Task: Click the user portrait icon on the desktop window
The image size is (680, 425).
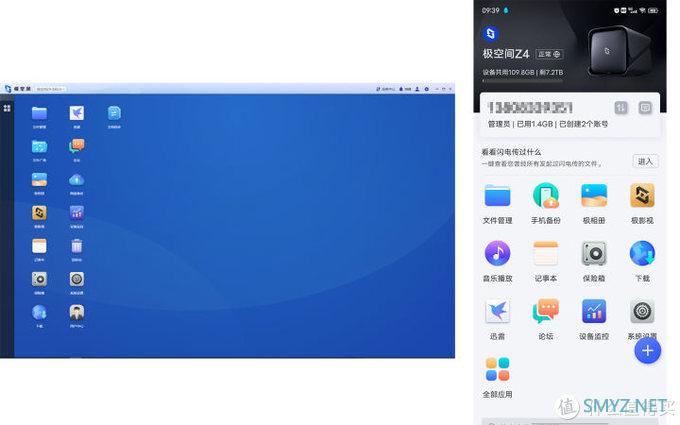Action: point(77,312)
